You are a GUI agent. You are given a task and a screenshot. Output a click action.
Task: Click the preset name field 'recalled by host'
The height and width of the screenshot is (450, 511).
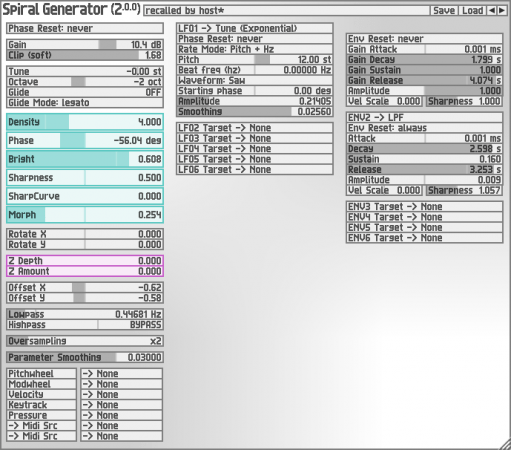pos(287,11)
